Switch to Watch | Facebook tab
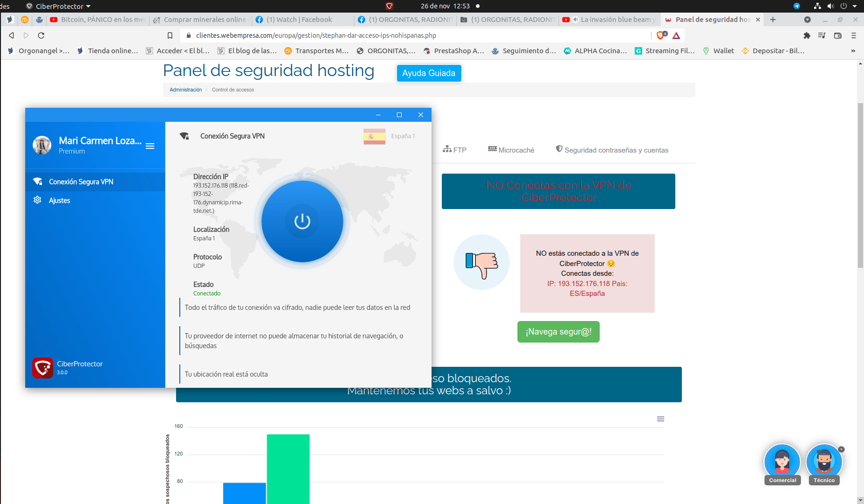This screenshot has height=504, width=864. point(303,20)
